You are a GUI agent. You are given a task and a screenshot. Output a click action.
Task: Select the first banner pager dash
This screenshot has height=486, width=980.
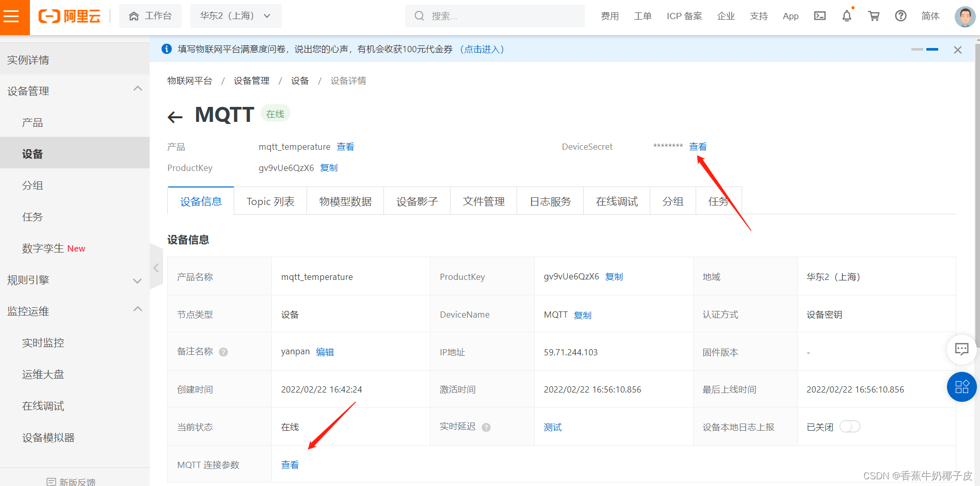(x=917, y=49)
